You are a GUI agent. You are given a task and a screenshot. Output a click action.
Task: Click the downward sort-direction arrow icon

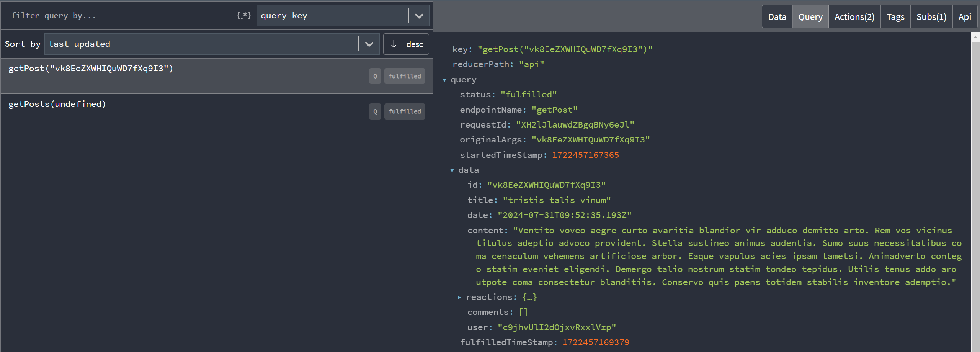[x=394, y=44]
